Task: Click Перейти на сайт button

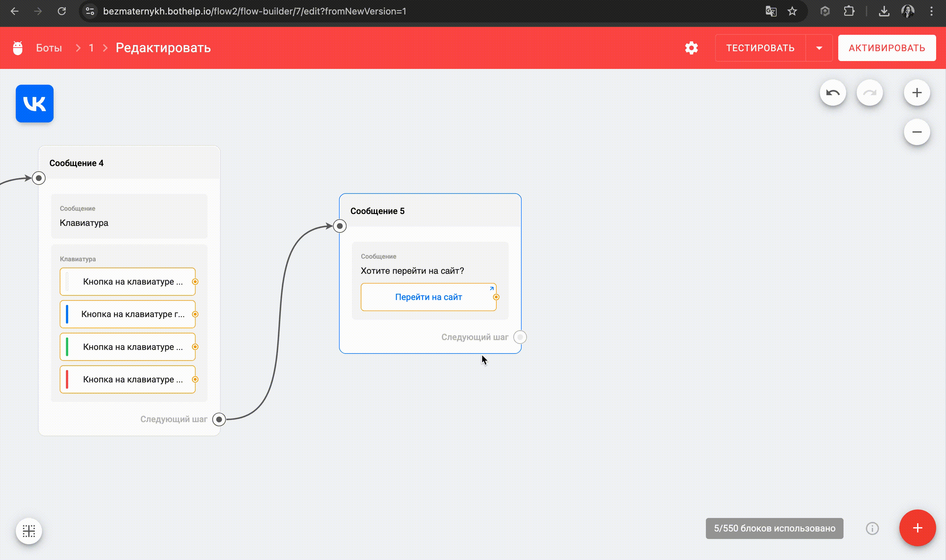Action: click(428, 297)
